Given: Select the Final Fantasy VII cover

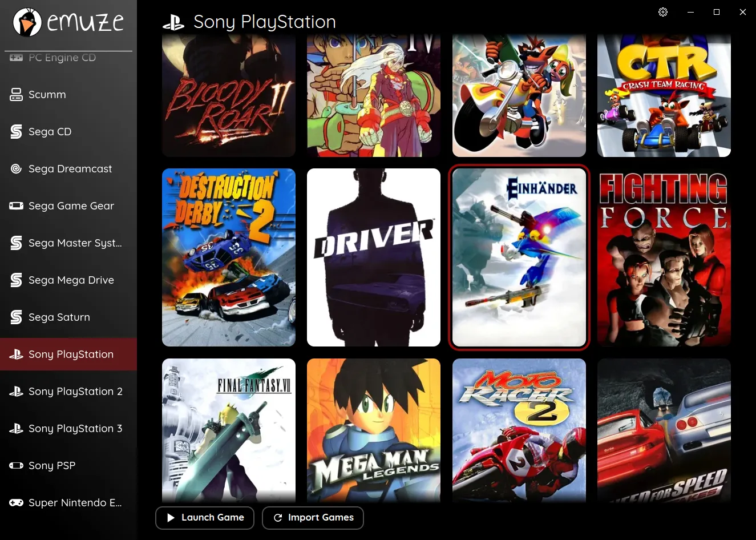Looking at the screenshot, I should click(229, 429).
